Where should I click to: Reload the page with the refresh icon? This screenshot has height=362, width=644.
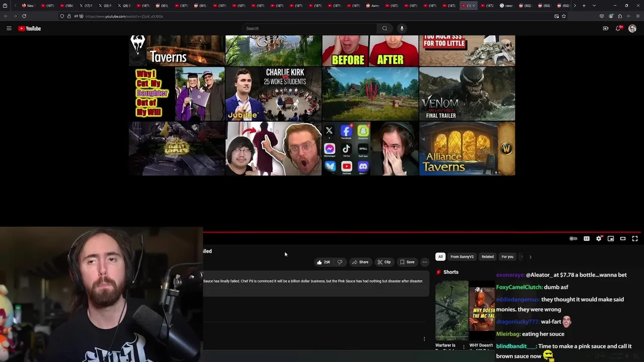point(24,16)
